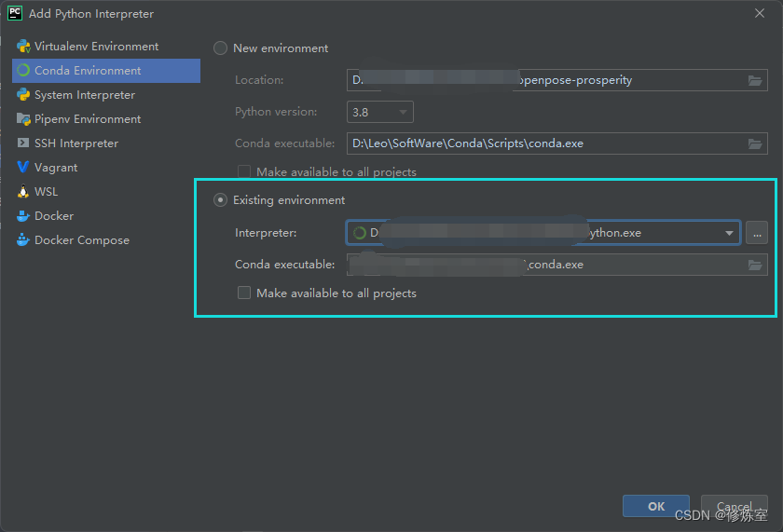Browse folder for upper Conda executable field

pyautogui.click(x=755, y=143)
